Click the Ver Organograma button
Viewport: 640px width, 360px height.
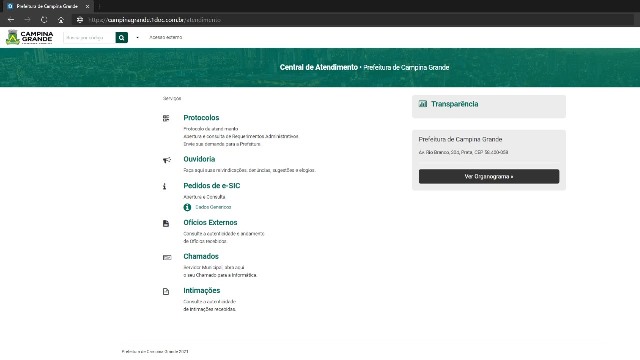[489, 177]
